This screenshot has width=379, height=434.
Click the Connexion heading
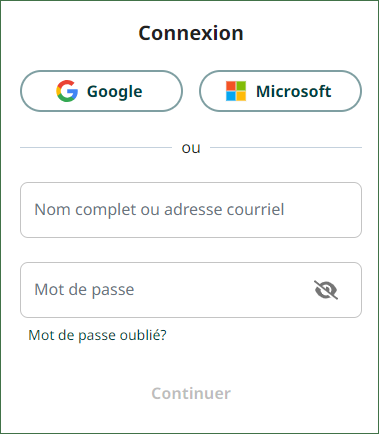[x=191, y=33]
